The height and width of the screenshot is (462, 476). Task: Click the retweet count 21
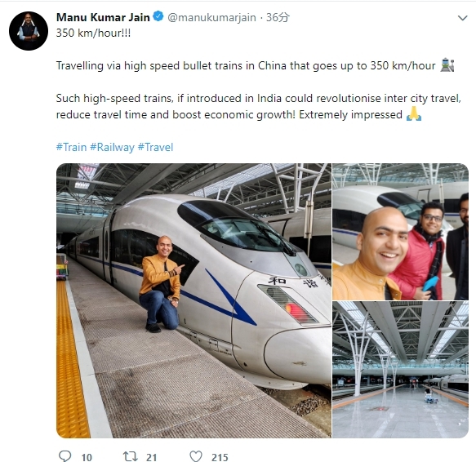(151, 457)
